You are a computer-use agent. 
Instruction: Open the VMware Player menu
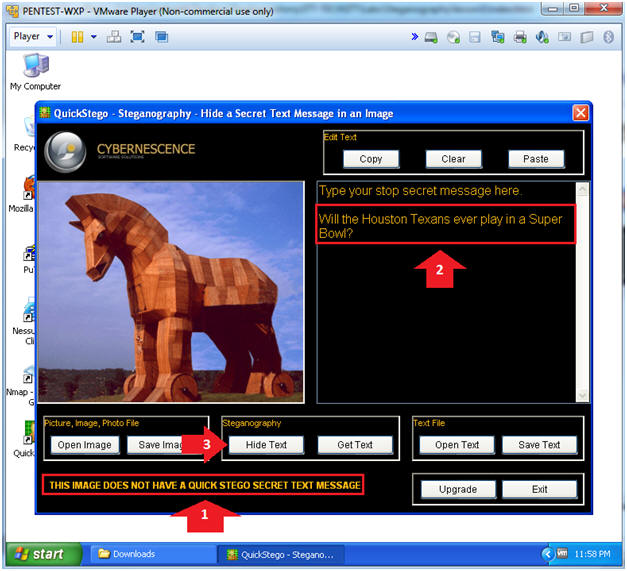click(x=33, y=36)
